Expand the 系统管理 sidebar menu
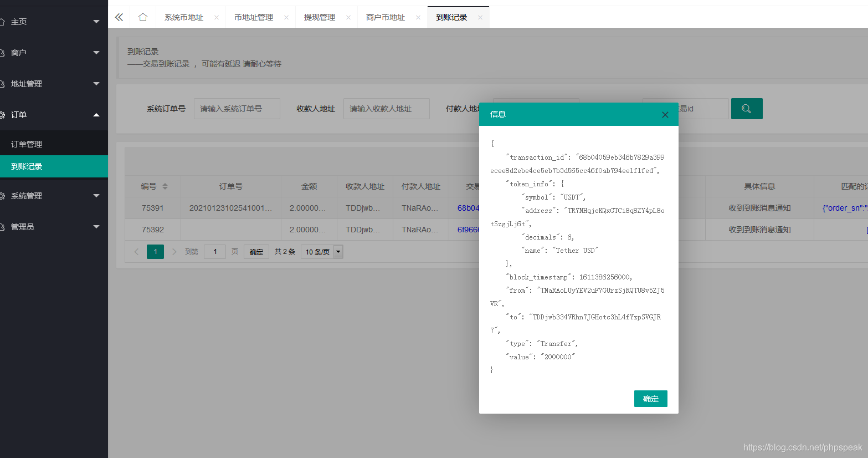The width and height of the screenshot is (868, 458). pos(54,196)
